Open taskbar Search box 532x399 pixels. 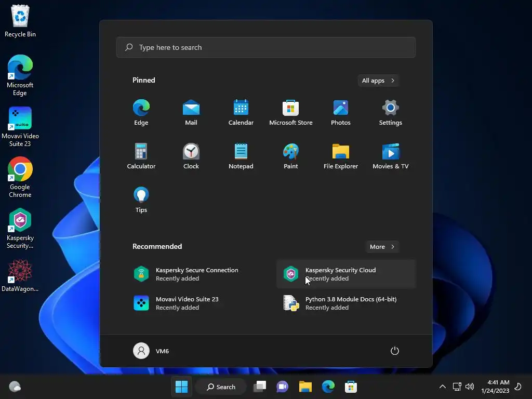point(221,387)
